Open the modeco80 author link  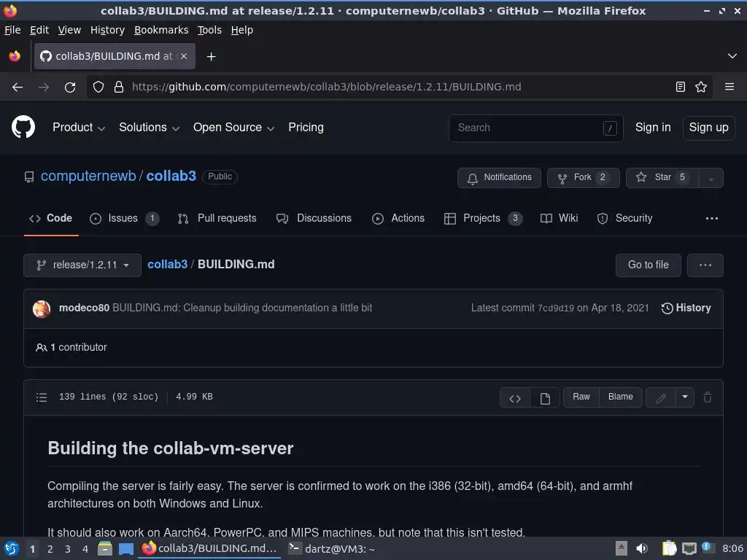click(84, 308)
